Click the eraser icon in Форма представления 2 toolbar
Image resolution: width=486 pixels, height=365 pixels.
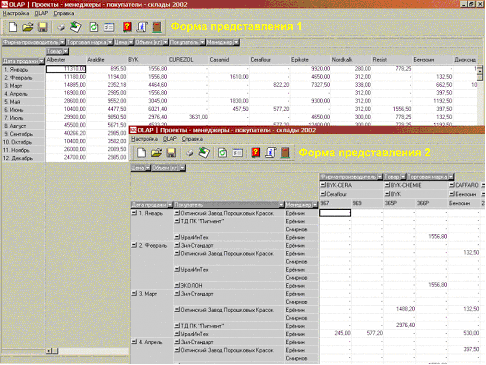point(189,153)
